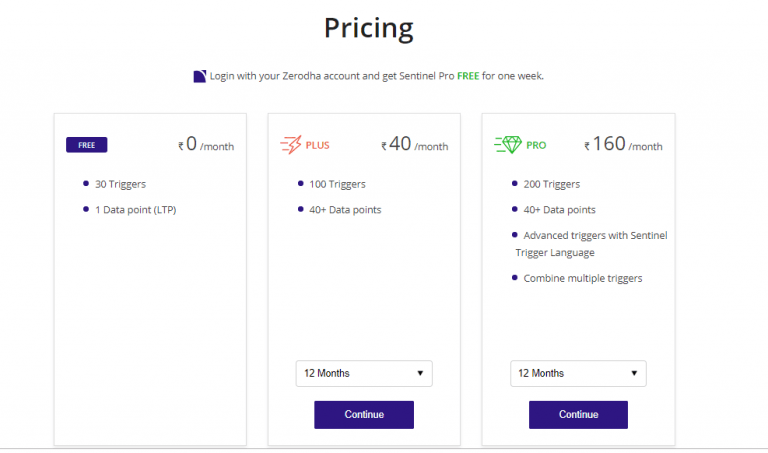
Task: Click the PRO dropdown arrow
Action: coord(634,374)
